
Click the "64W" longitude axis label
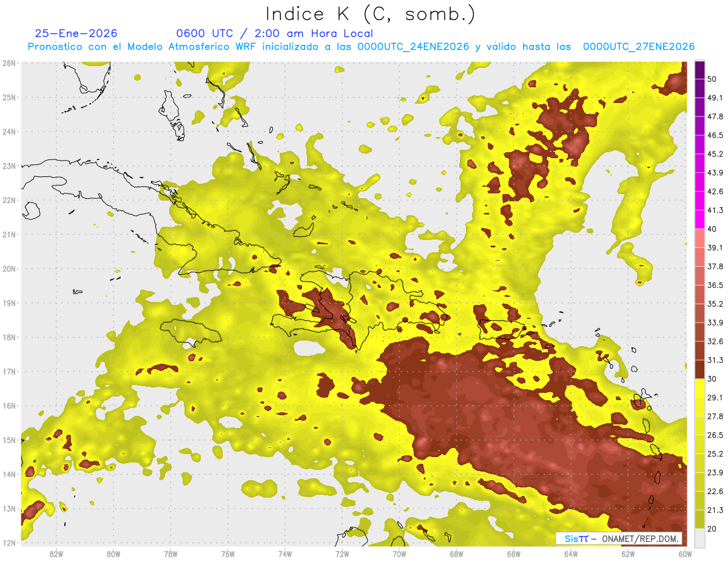[571, 554]
